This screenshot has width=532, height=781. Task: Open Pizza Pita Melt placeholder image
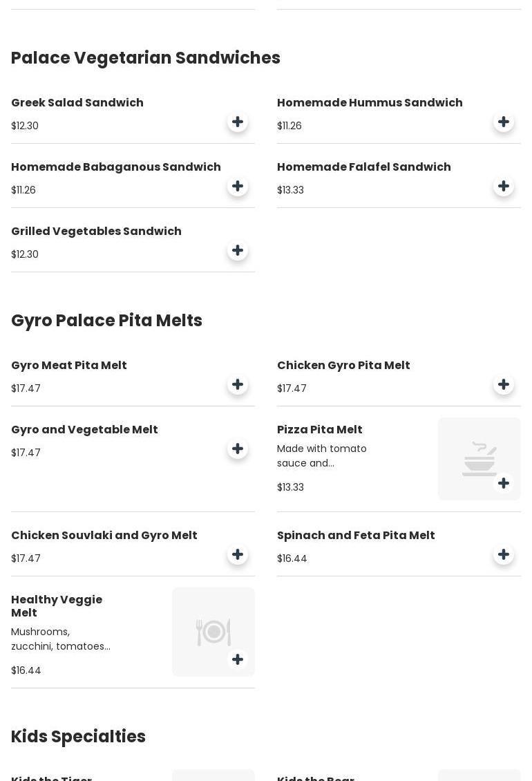click(479, 459)
